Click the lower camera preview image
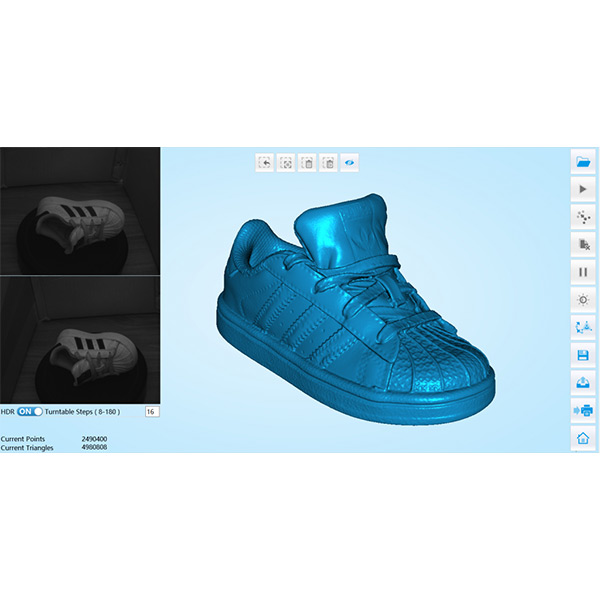The width and height of the screenshot is (600, 600). pos(80,340)
